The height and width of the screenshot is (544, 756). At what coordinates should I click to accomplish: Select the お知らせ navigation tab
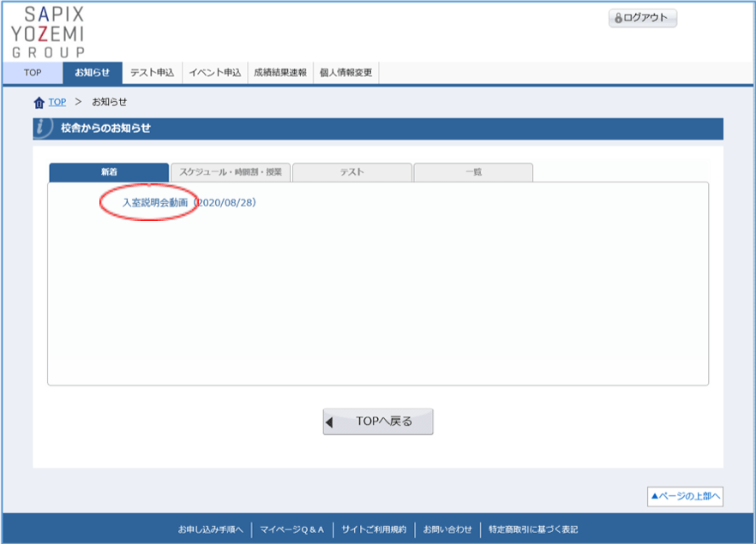[x=93, y=73]
